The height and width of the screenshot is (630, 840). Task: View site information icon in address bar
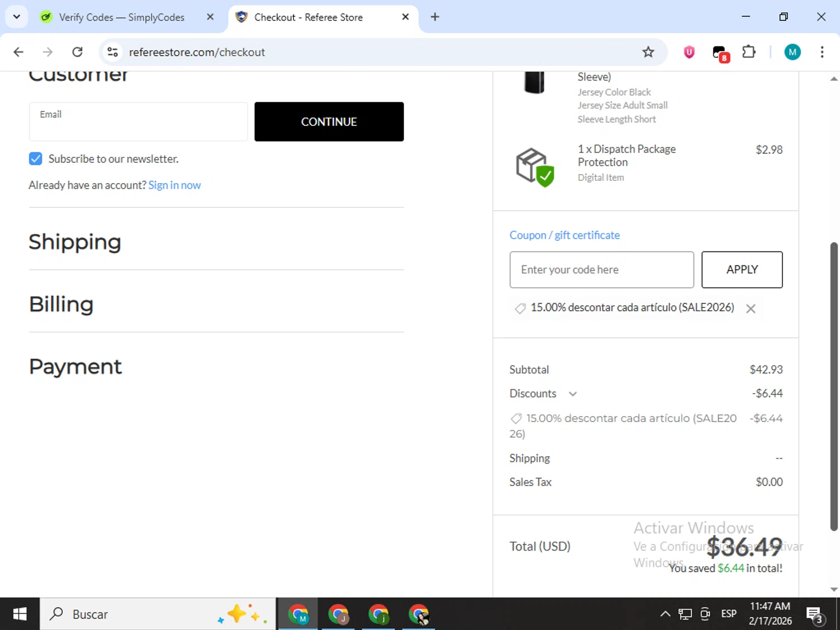coord(113,52)
